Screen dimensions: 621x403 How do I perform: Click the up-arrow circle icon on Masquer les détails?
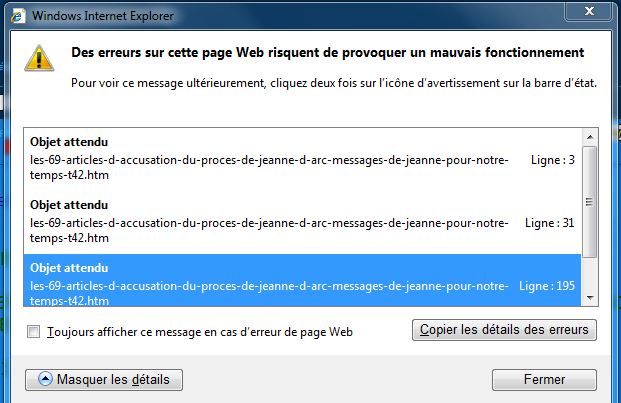coord(45,379)
